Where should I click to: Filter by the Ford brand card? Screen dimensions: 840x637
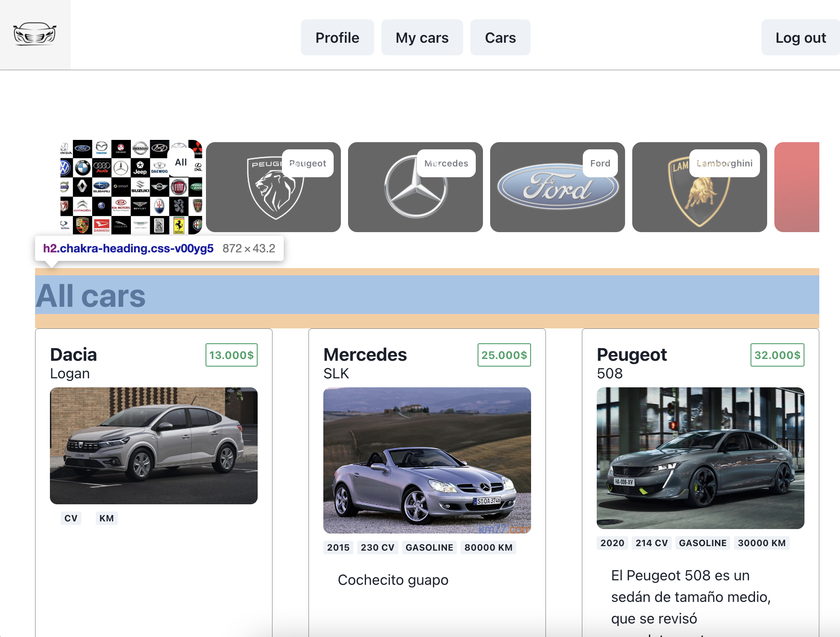(558, 187)
